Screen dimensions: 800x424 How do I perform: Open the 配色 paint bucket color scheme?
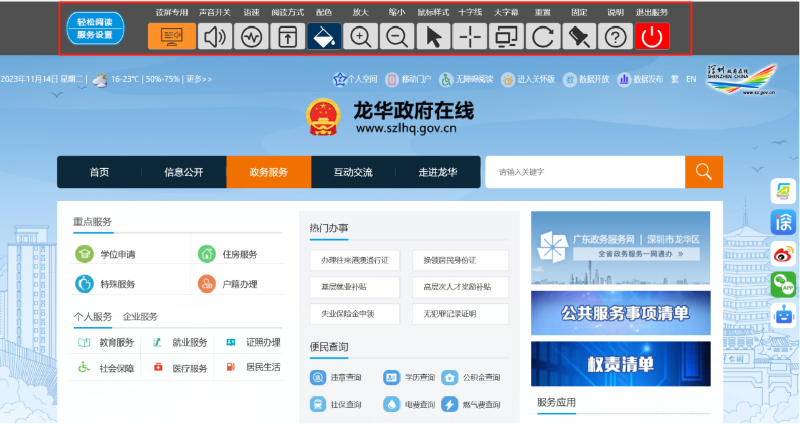tap(324, 36)
